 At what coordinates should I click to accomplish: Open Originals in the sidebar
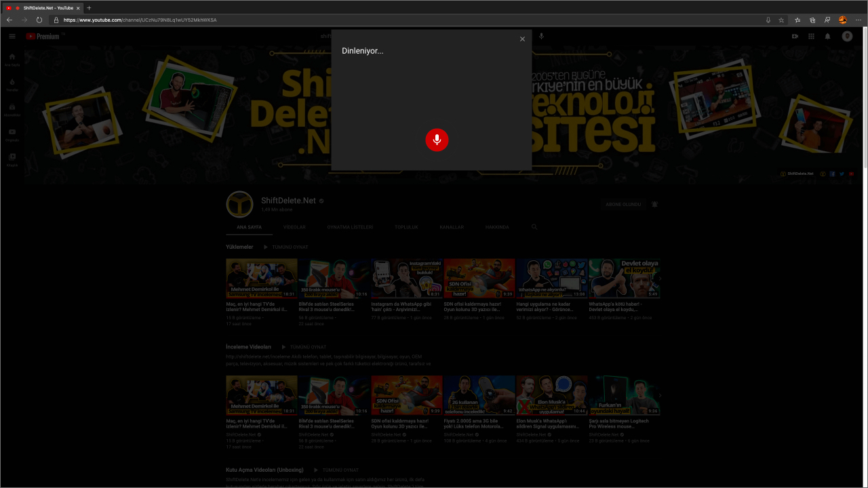point(12,135)
